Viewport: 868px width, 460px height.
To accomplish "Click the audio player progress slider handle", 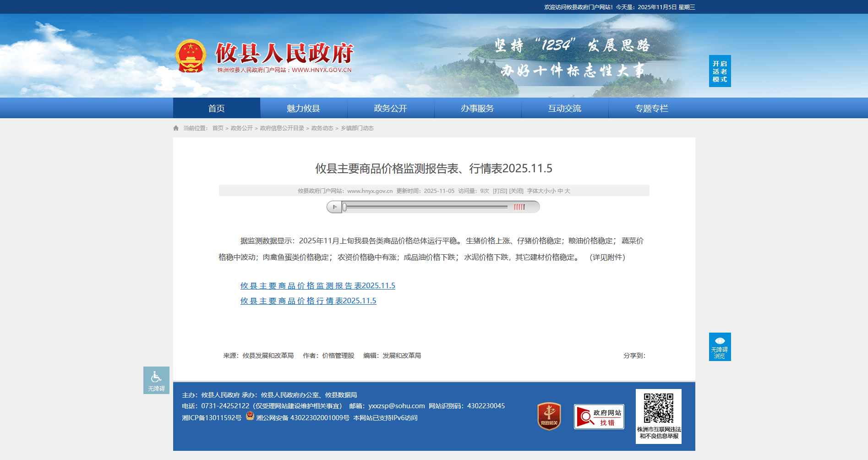I will 344,207.
